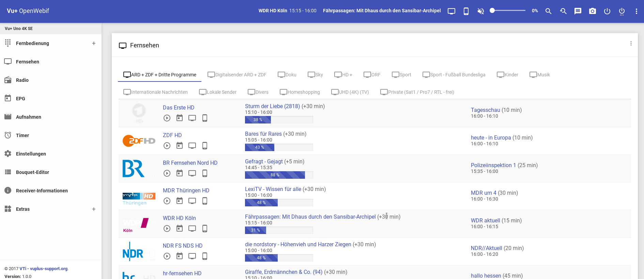Open Bouquet-Editor from the sidebar
644x279 pixels.
(x=32, y=172)
